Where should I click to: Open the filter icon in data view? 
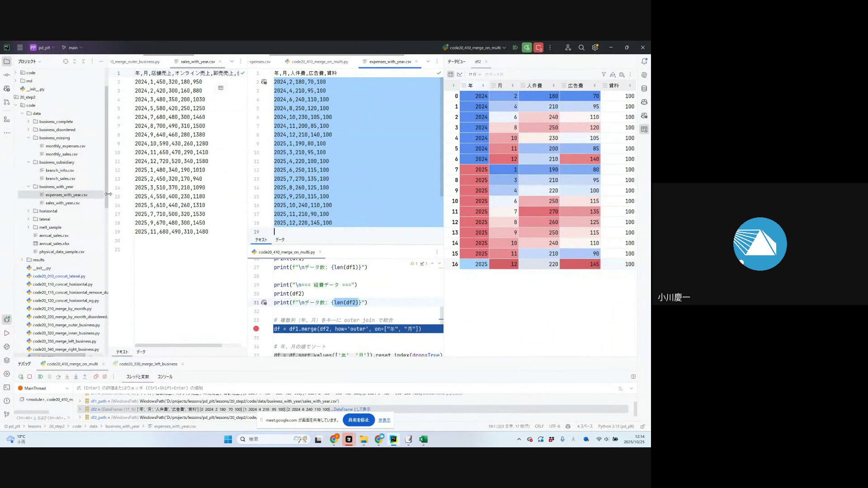pos(604,75)
